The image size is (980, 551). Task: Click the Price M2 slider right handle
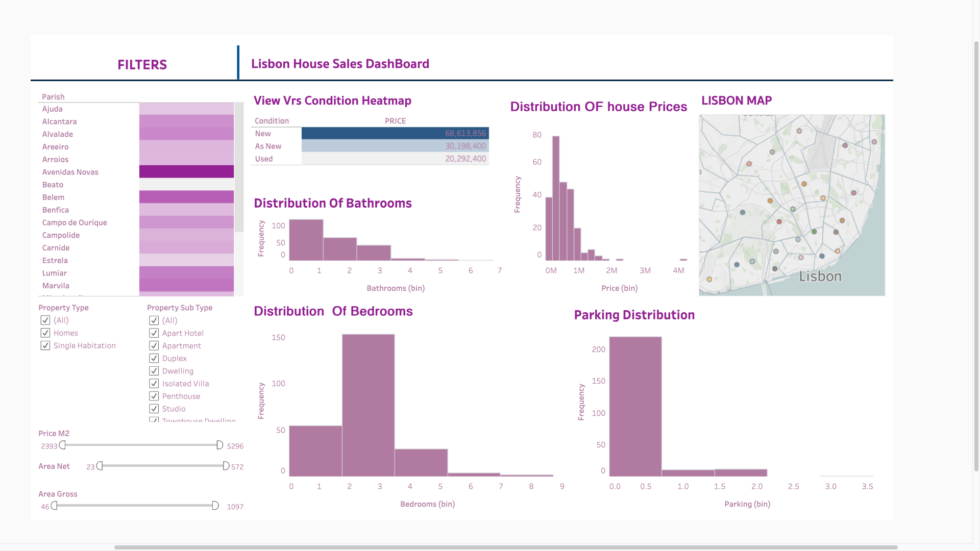(x=219, y=445)
